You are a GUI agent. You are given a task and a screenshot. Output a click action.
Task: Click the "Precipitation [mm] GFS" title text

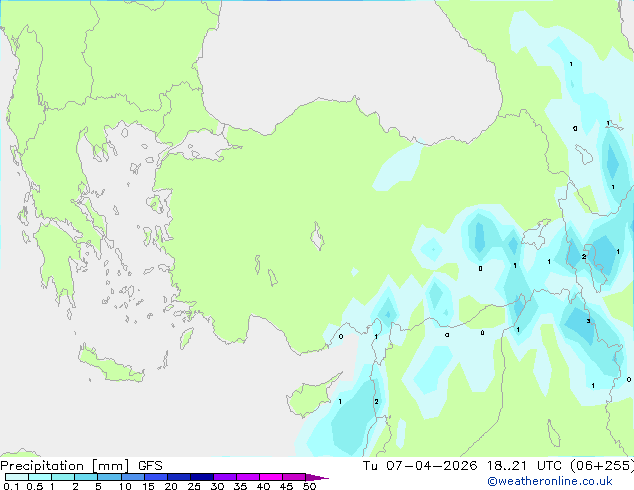(81, 466)
